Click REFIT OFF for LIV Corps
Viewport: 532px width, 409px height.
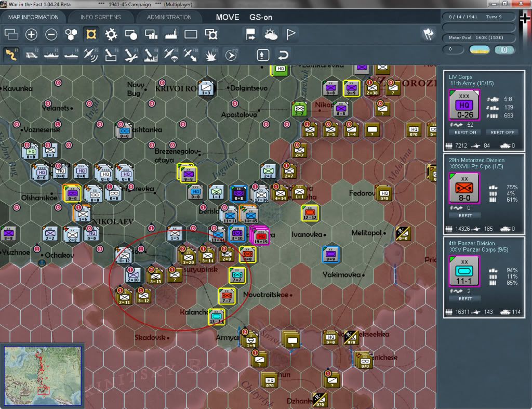[502, 133]
